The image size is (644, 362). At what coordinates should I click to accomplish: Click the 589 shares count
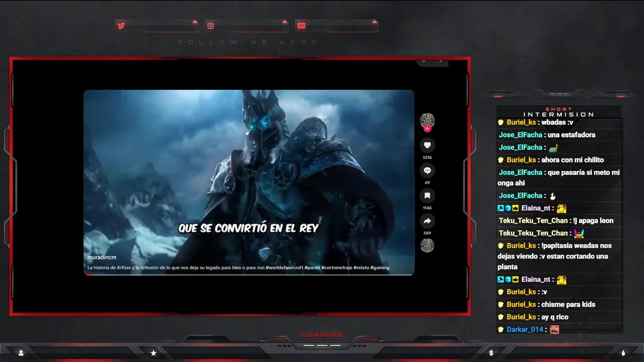[427, 233]
